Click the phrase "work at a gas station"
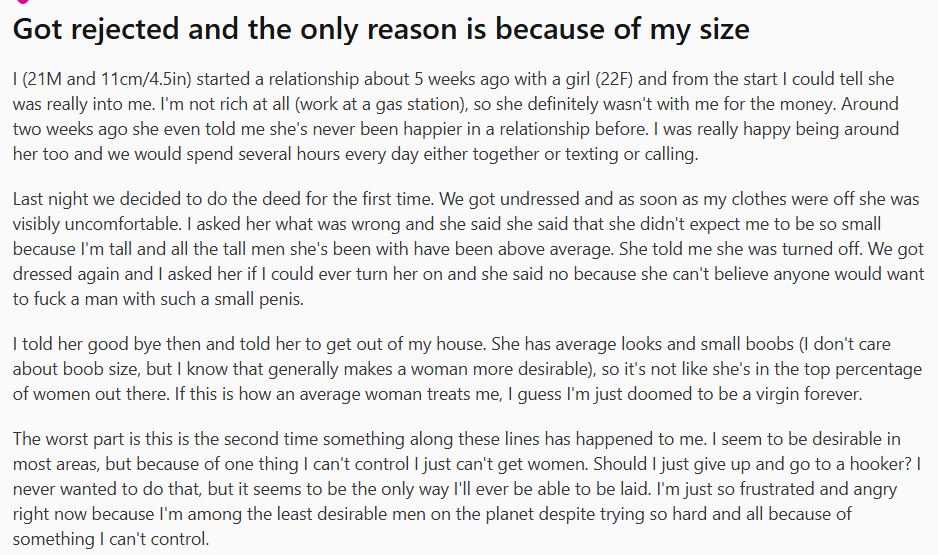The width and height of the screenshot is (938, 555). coord(380,104)
